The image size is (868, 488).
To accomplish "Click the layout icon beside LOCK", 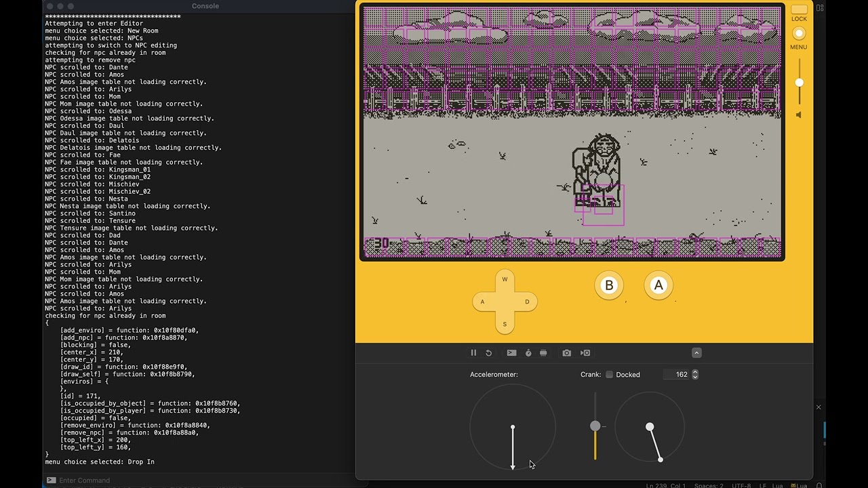I will coord(820,8).
